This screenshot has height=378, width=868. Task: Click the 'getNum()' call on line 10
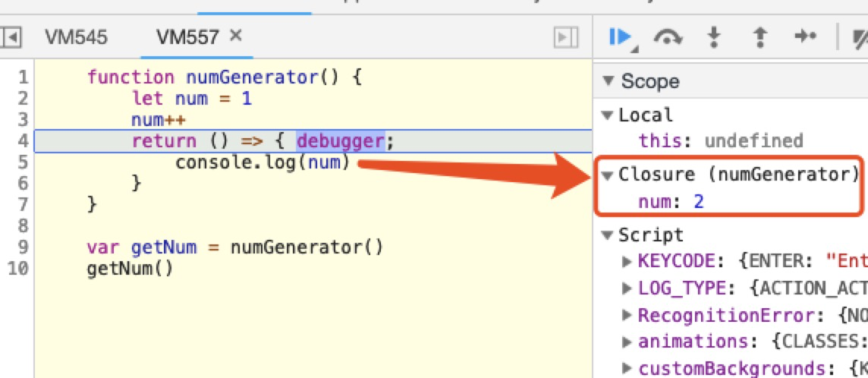click(x=130, y=269)
